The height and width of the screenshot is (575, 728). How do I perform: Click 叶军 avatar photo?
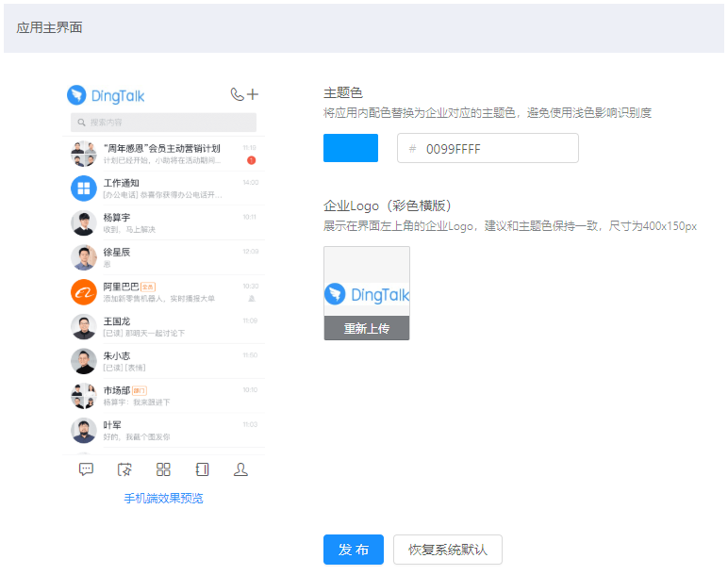click(x=84, y=430)
